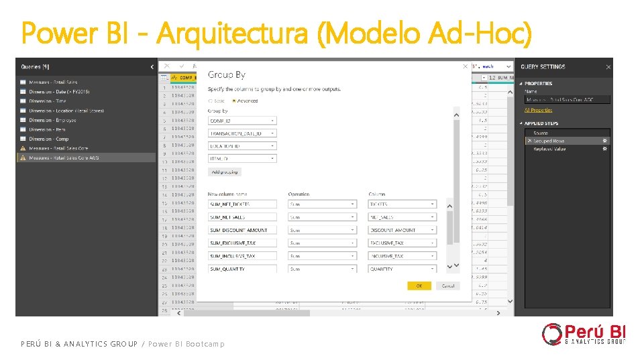Open settings gear for Replaced Value step

click(604, 149)
